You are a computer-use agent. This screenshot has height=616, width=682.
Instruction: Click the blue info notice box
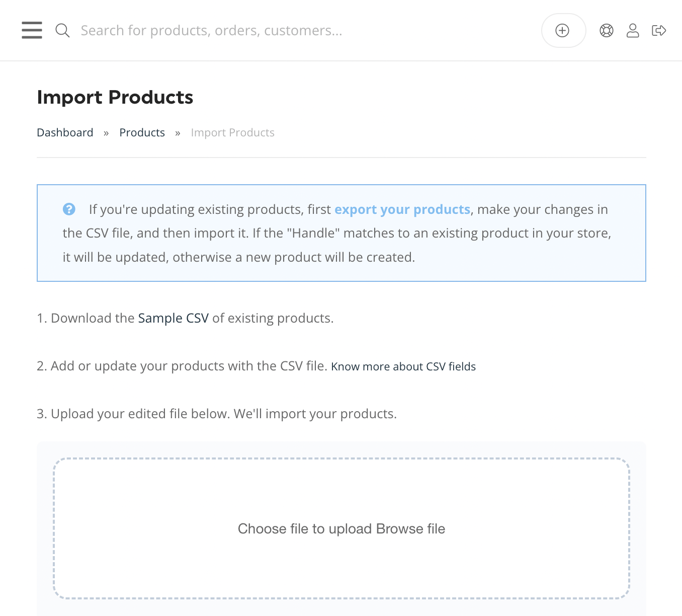[x=342, y=233]
